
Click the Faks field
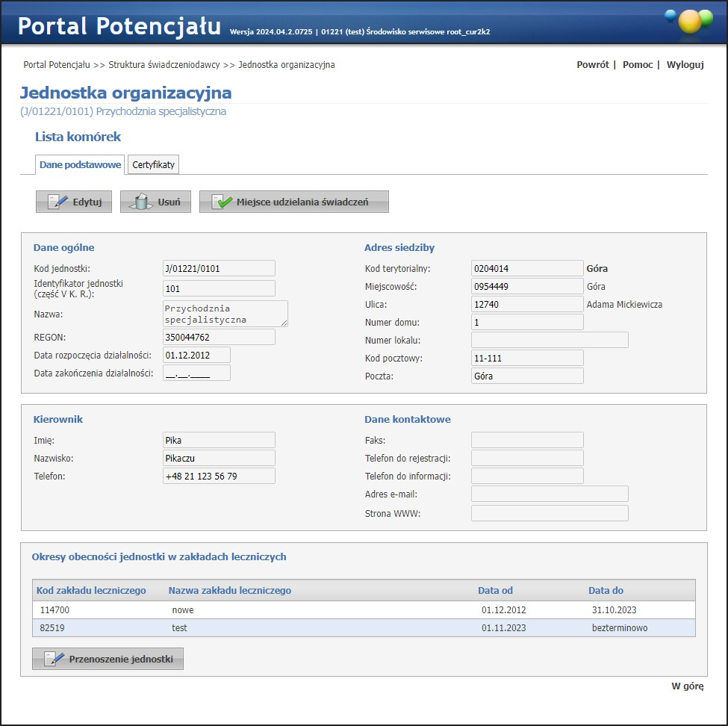click(527, 441)
